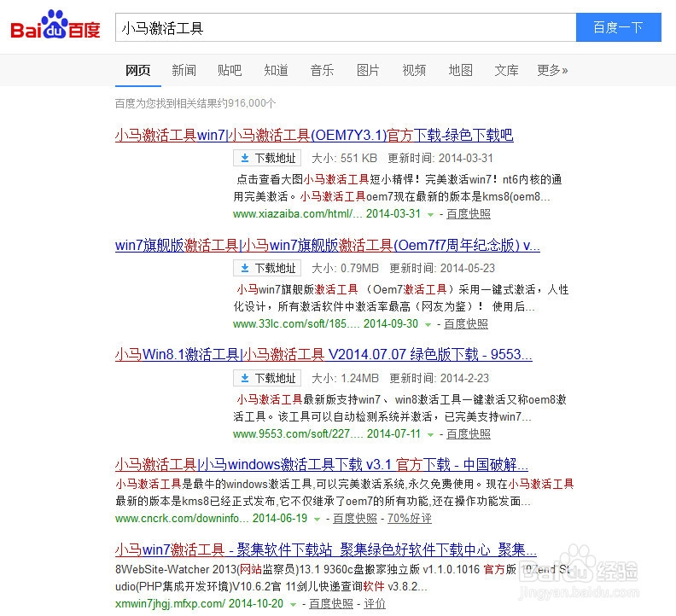Open the 音乐 tab
This screenshot has height=616, width=676.
322,70
